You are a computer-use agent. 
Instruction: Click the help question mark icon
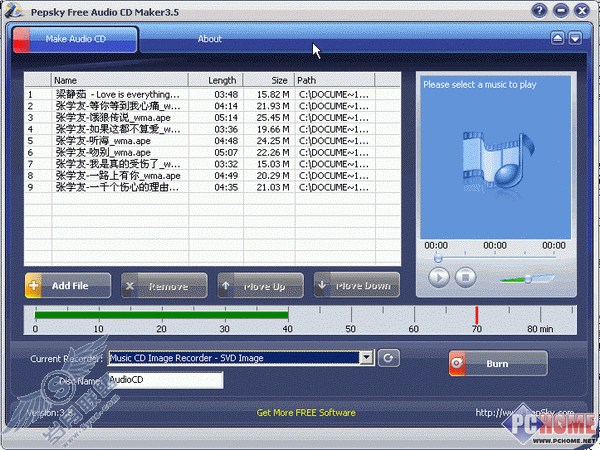click(539, 11)
